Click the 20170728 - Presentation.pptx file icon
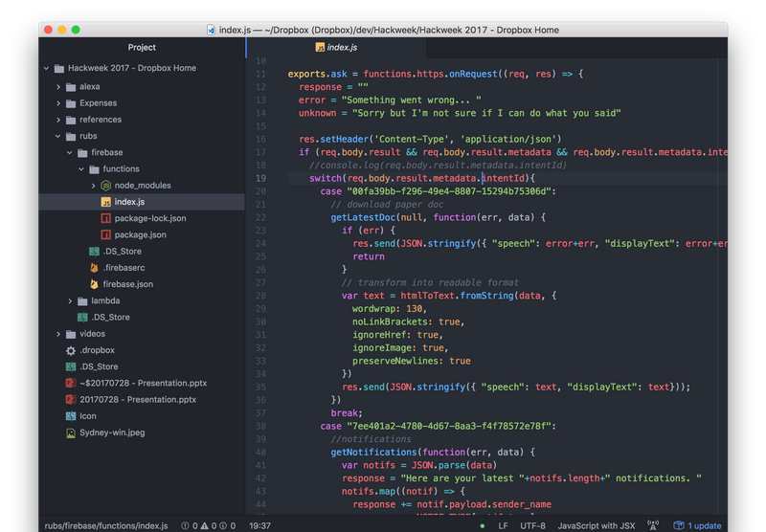The width and height of the screenshot is (766, 532). pyautogui.click(x=71, y=400)
